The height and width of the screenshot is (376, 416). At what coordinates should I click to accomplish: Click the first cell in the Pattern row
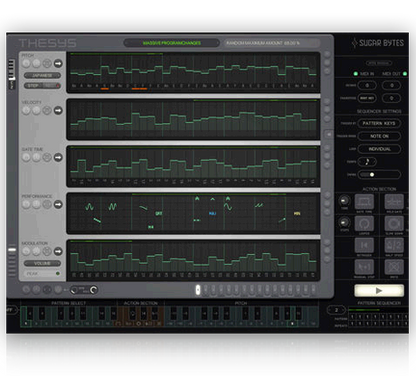352,317
